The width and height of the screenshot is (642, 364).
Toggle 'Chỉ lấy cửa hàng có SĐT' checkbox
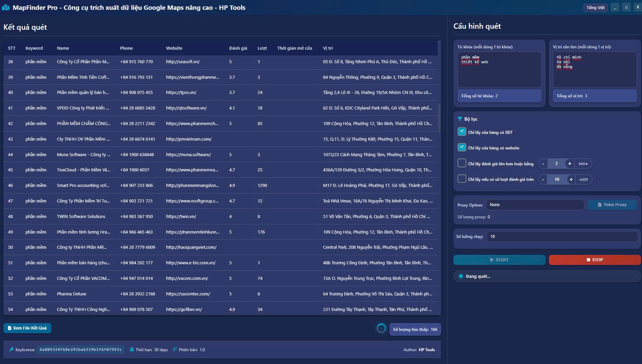[x=462, y=132]
